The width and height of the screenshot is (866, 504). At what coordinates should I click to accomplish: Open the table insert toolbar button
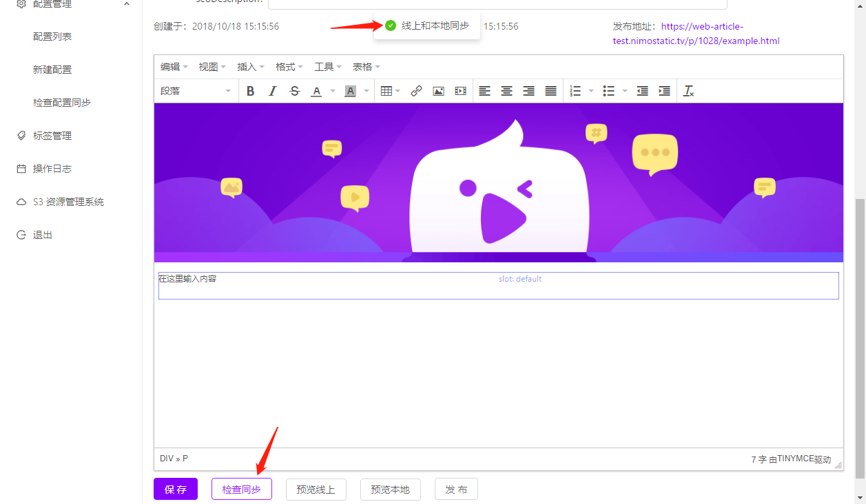tap(390, 91)
